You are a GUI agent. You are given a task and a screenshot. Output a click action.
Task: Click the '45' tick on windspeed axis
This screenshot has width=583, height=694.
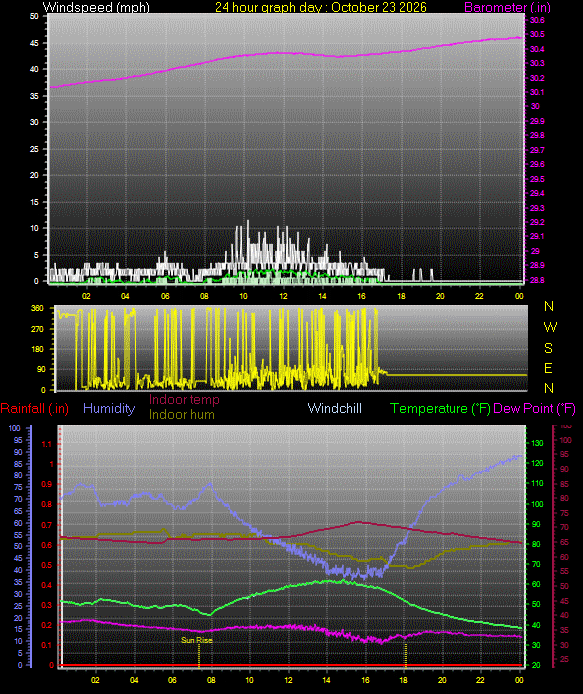pos(34,43)
